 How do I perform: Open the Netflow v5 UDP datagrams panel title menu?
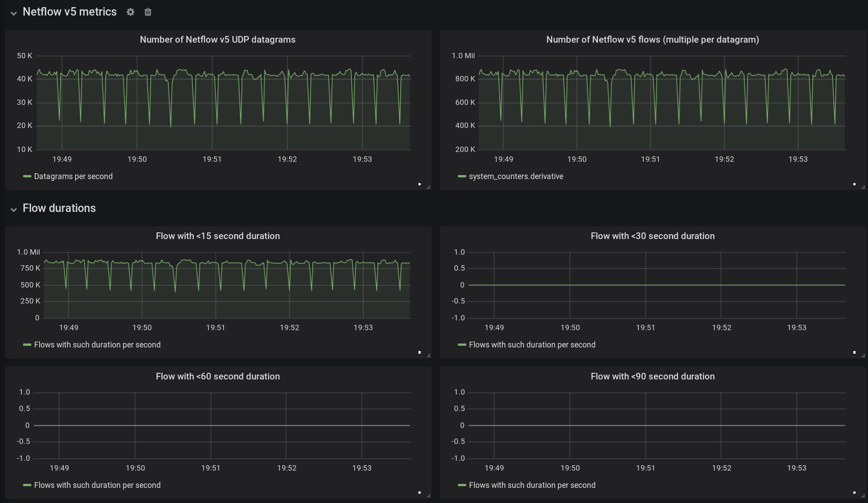217,40
